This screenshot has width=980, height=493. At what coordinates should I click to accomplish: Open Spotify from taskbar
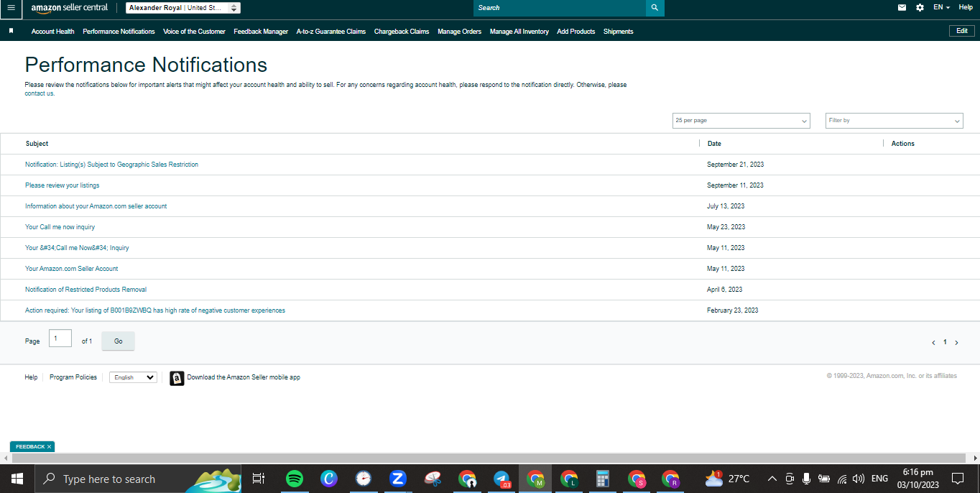[x=294, y=479]
